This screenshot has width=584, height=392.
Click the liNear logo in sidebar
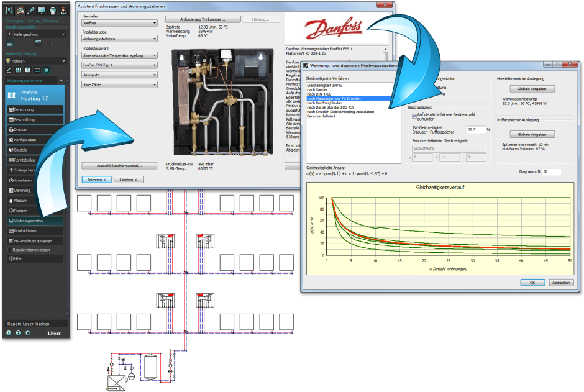(x=54, y=333)
